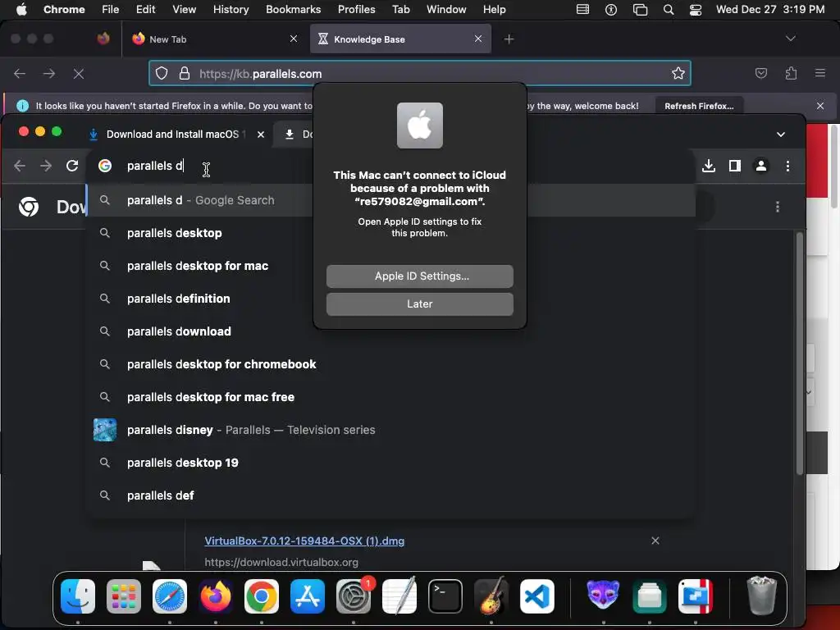Open Firefox from the dock
This screenshot has height=630, width=840.
pos(216,596)
